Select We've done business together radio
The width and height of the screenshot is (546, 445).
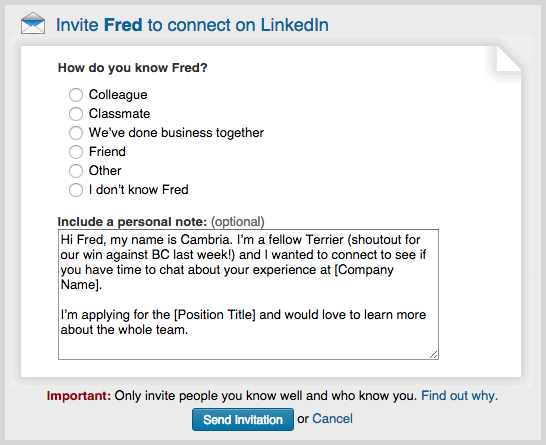[x=76, y=133]
